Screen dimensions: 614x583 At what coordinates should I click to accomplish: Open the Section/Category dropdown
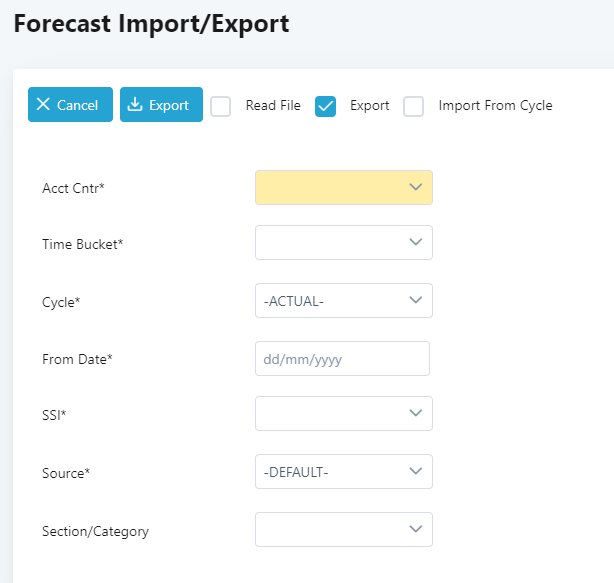(x=343, y=530)
